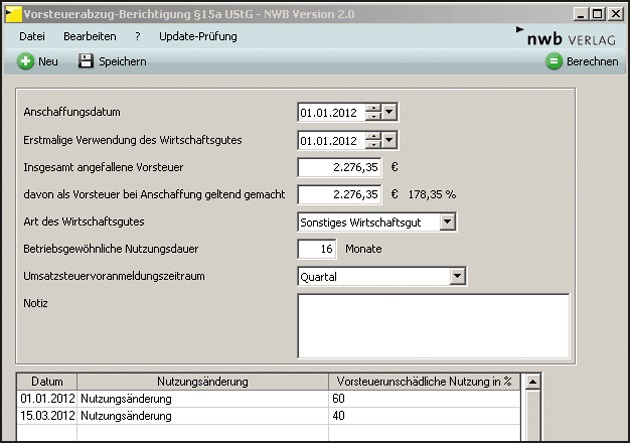This screenshot has height=443, width=630.
Task: Click the Speichern floppy disk icon
Action: [86, 61]
